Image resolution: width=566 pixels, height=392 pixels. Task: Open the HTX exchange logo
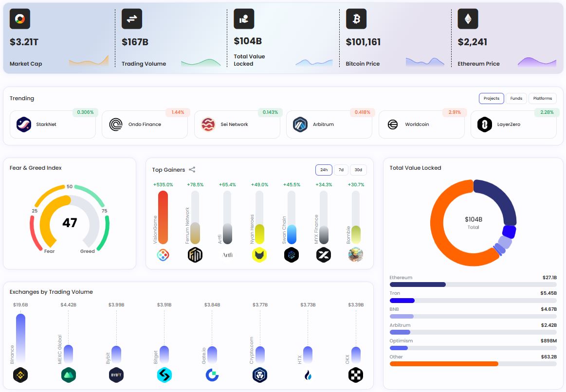click(x=308, y=375)
